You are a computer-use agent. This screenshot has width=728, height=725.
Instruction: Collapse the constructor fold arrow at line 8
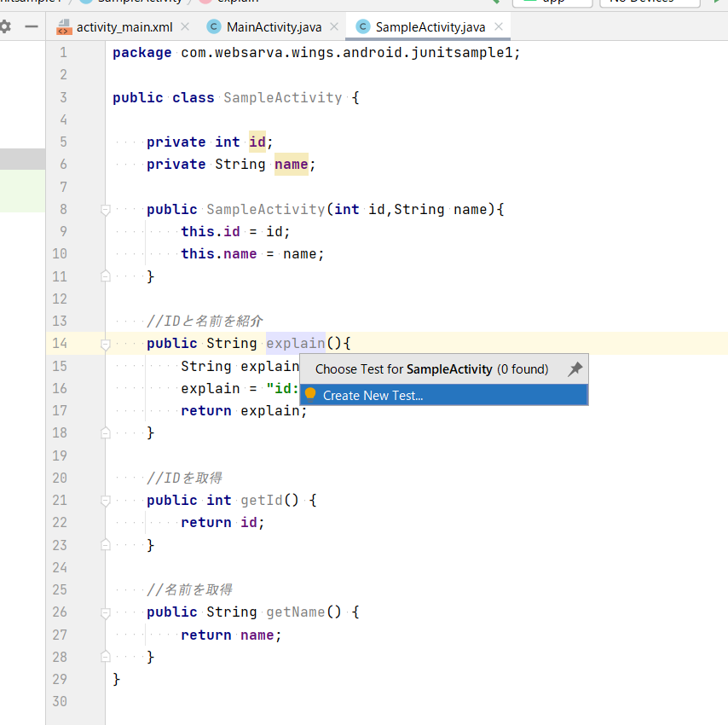point(104,209)
